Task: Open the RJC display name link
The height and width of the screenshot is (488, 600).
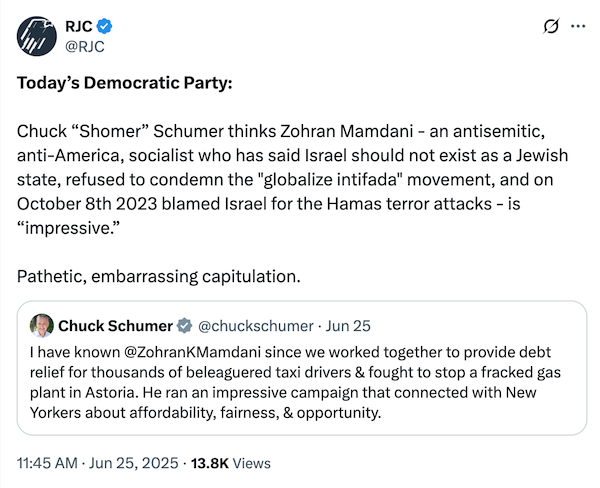Action: (80, 24)
